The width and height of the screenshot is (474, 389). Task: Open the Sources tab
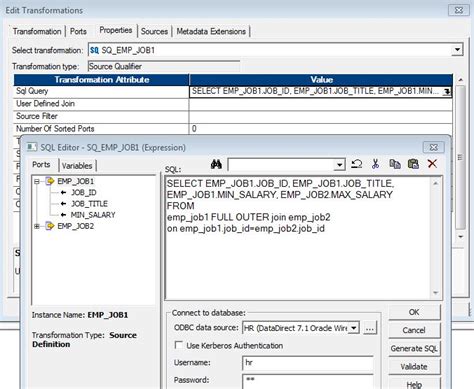click(x=154, y=31)
